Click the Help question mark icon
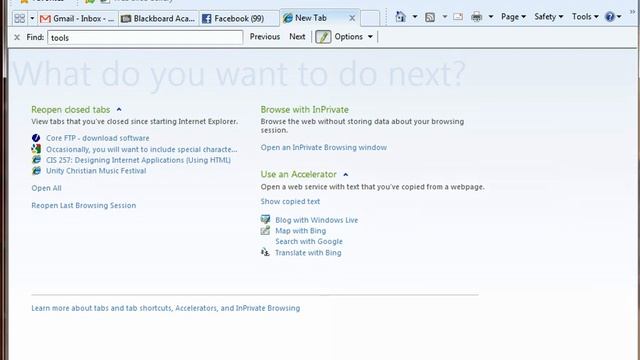This screenshot has width=640, height=360. pos(610,17)
